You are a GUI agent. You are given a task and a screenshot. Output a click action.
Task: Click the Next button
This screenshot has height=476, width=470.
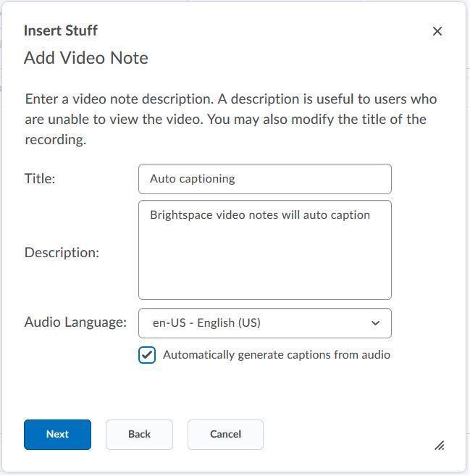pyautogui.click(x=57, y=435)
